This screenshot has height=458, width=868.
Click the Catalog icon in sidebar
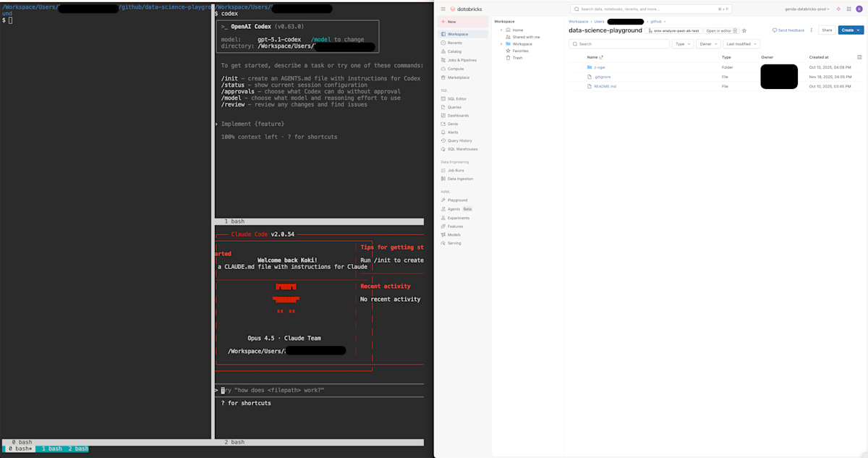(443, 51)
